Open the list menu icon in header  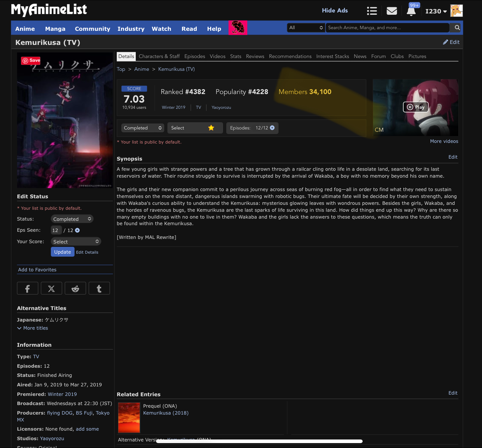[x=372, y=11]
